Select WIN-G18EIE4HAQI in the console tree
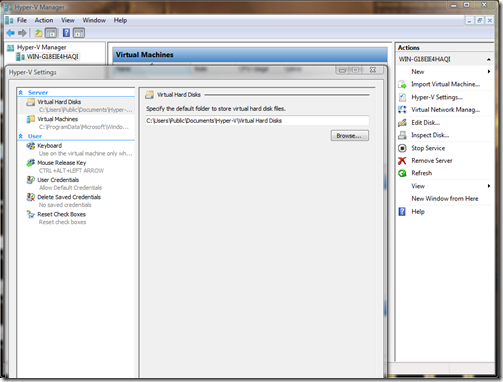Image resolution: width=503 pixels, height=382 pixels. tap(52, 57)
